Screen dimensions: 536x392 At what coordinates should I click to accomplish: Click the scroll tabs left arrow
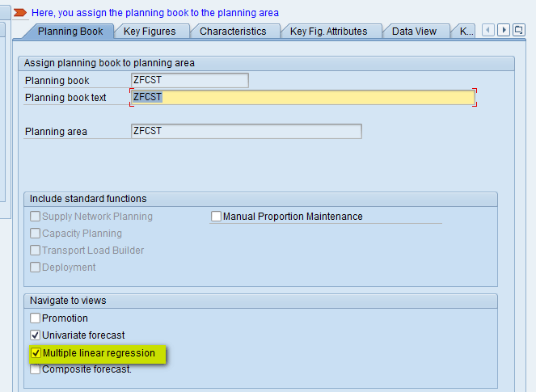click(x=488, y=30)
